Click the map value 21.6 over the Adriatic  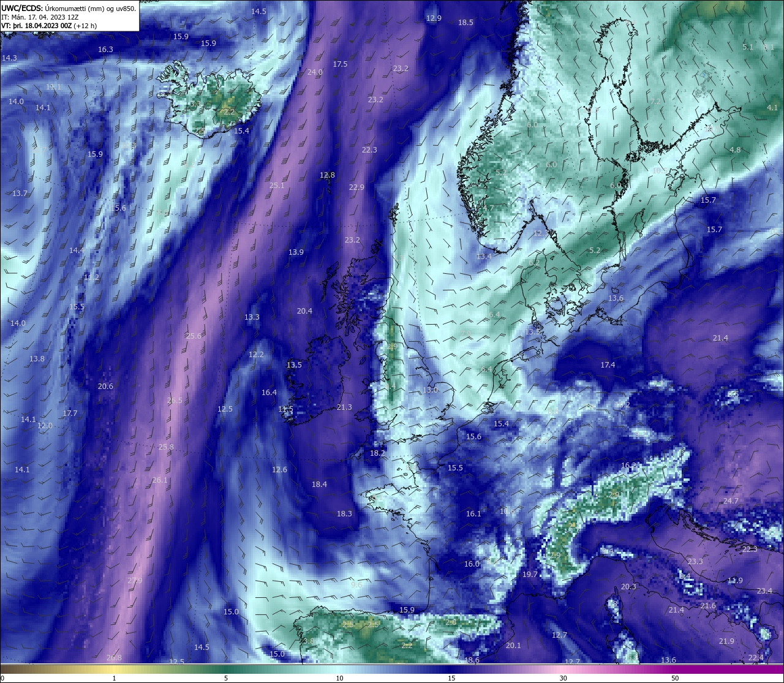(x=708, y=606)
